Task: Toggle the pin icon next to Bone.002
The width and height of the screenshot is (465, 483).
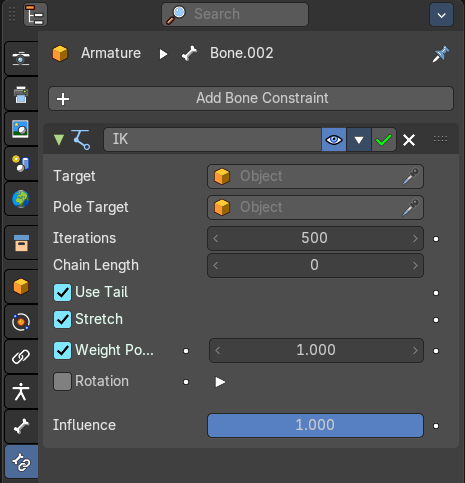Action: pyautogui.click(x=441, y=54)
